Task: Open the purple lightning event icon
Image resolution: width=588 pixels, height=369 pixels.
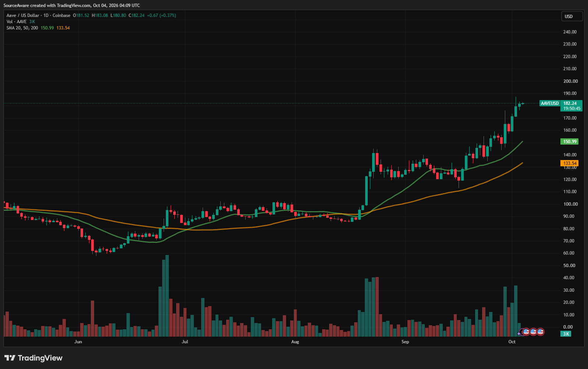Action: pos(520,332)
